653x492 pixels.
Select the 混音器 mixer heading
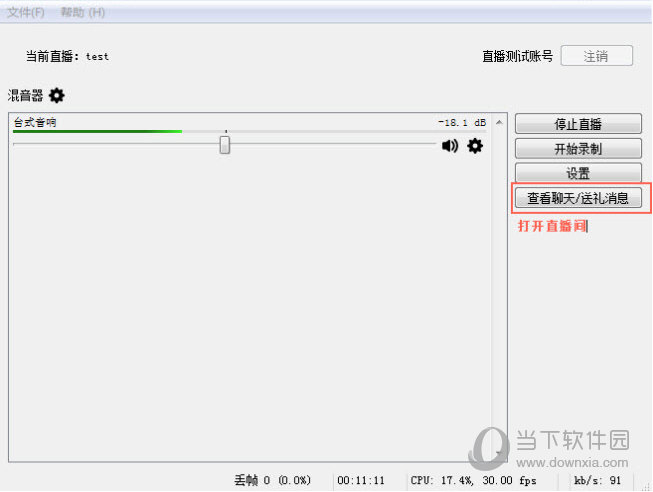tap(25, 95)
